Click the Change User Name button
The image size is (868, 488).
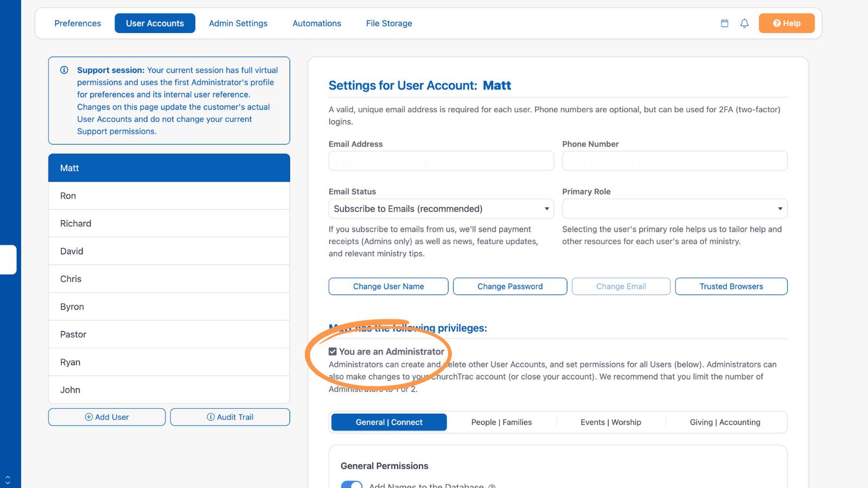(x=388, y=286)
